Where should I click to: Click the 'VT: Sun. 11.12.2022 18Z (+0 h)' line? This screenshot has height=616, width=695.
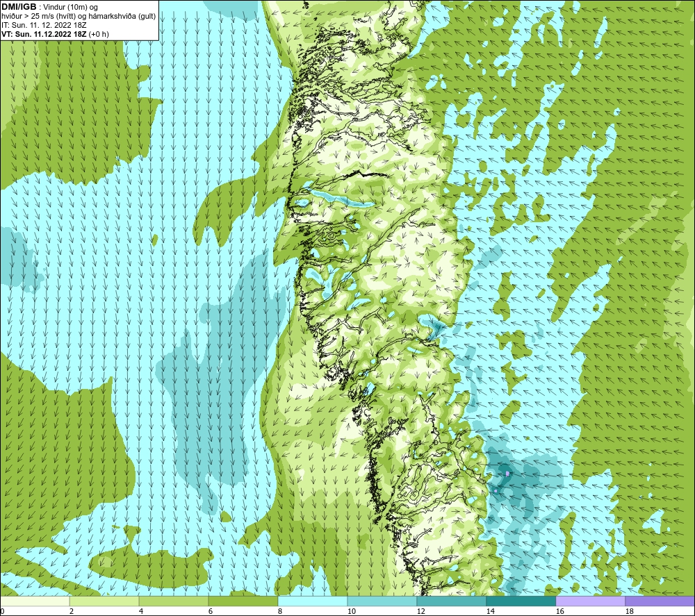[55, 34]
